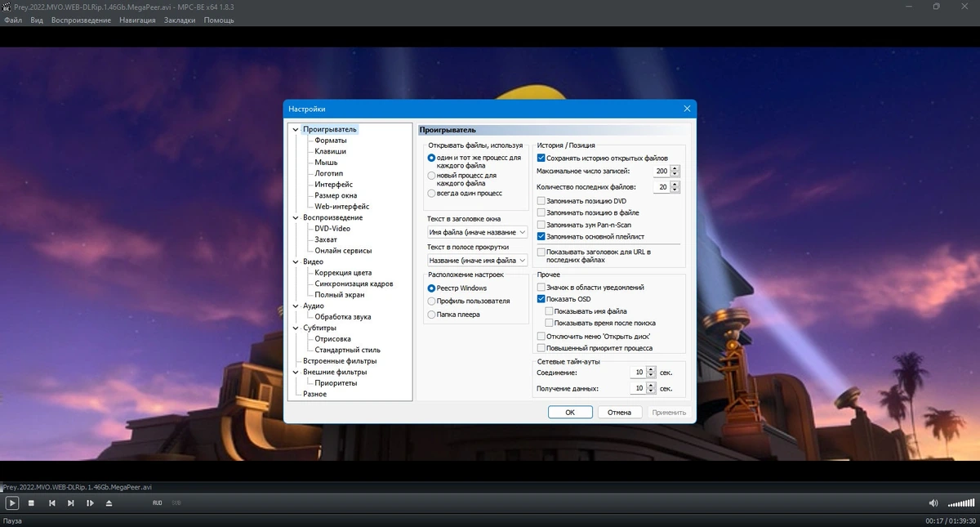980x527 pixels.
Task: Open the SUB subtitle selector
Action: pos(176,502)
